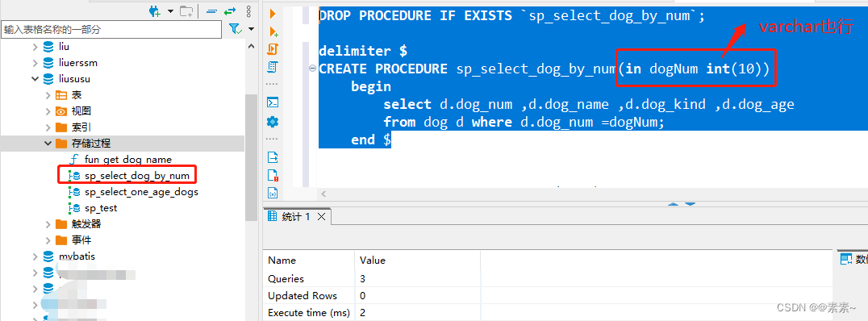Click the create new folder icon
868x321 pixels.
click(186, 11)
